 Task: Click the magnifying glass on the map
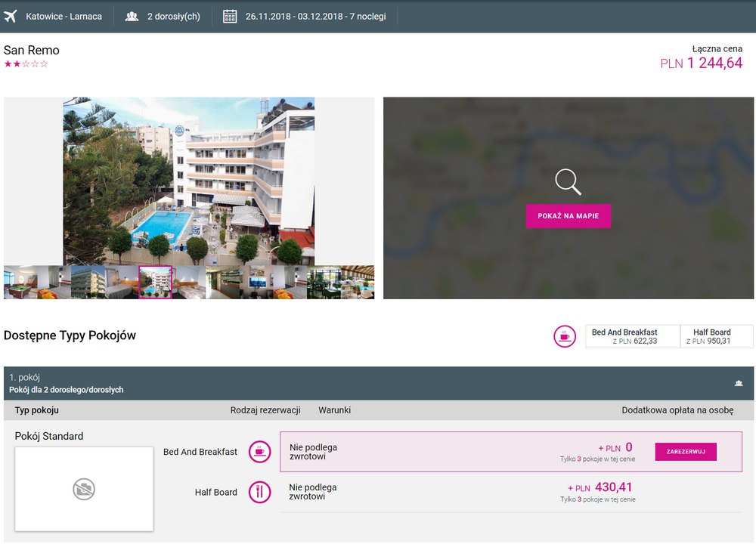pyautogui.click(x=568, y=182)
